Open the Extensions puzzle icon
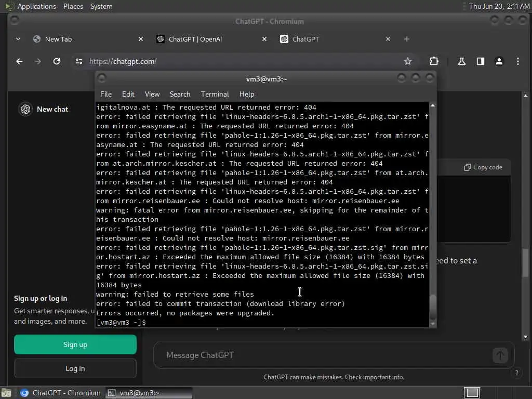The height and width of the screenshot is (399, 532). coord(434,61)
